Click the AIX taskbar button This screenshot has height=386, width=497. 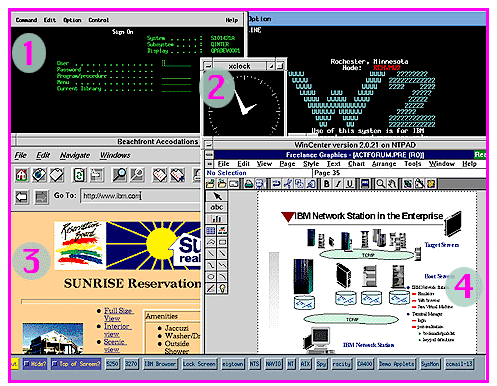click(305, 364)
